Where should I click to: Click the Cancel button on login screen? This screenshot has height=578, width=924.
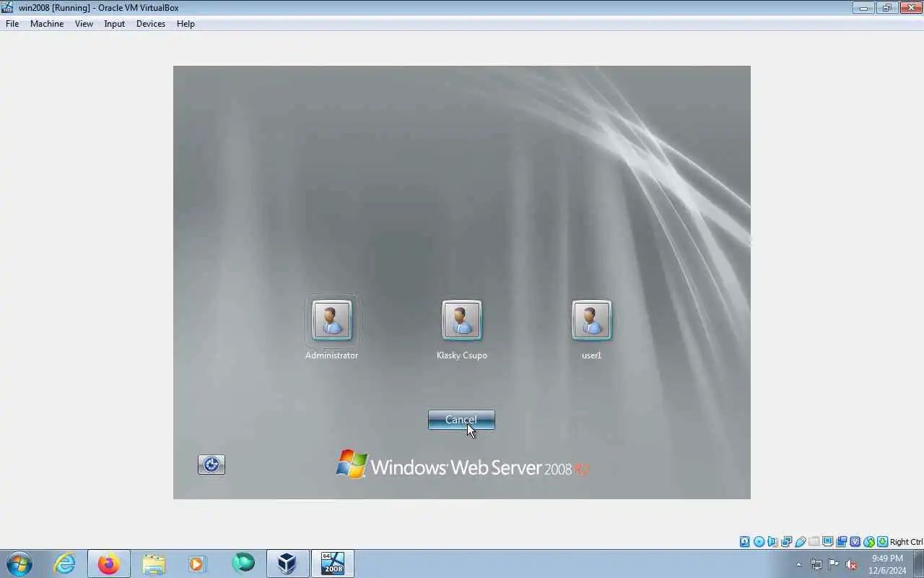point(461,420)
